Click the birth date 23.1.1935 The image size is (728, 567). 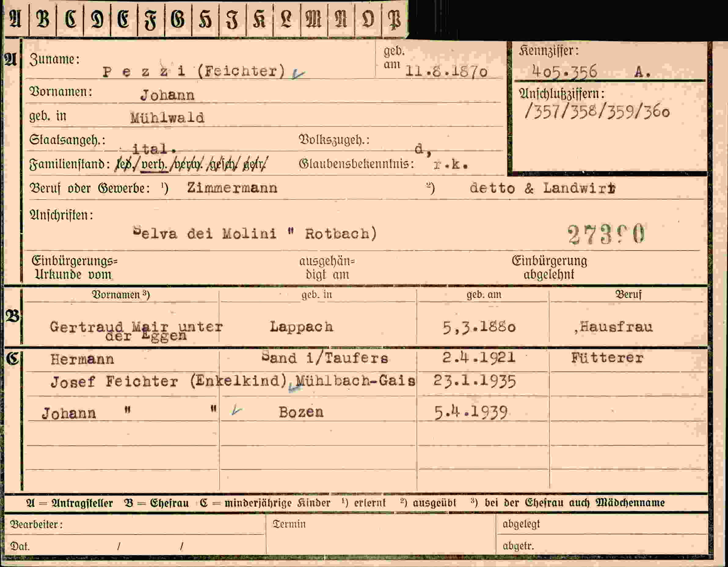click(x=475, y=381)
